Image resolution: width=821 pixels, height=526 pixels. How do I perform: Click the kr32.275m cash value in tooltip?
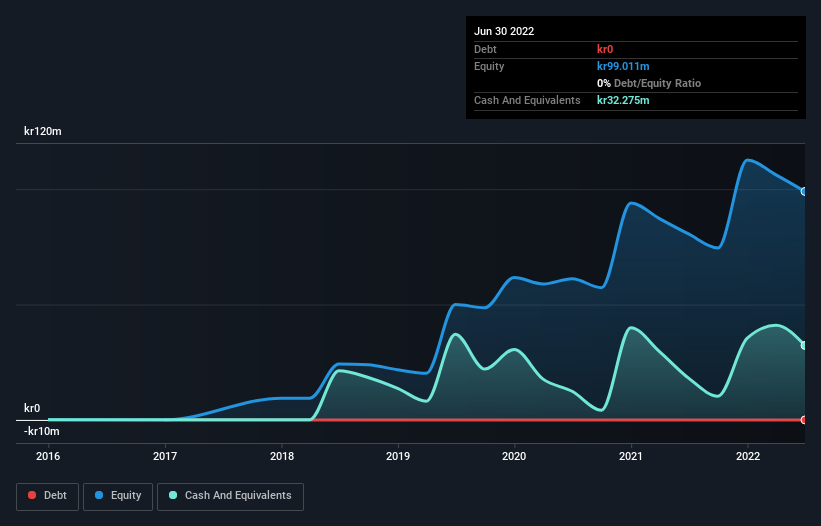click(623, 100)
